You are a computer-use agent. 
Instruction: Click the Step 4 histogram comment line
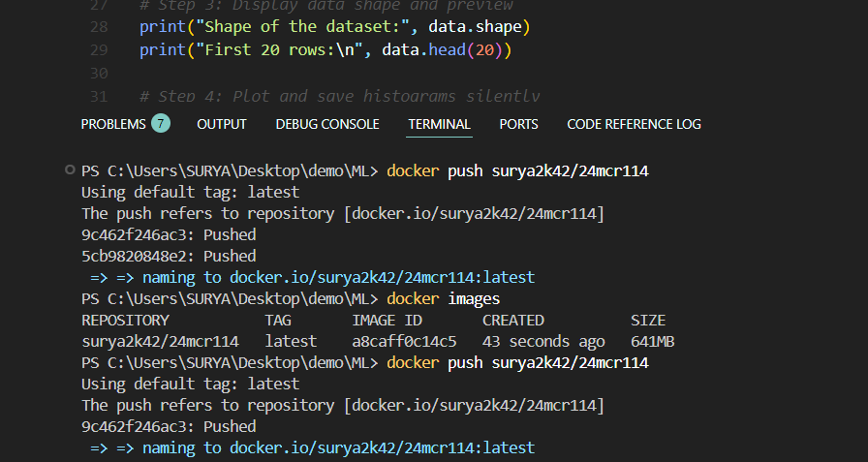tap(339, 96)
